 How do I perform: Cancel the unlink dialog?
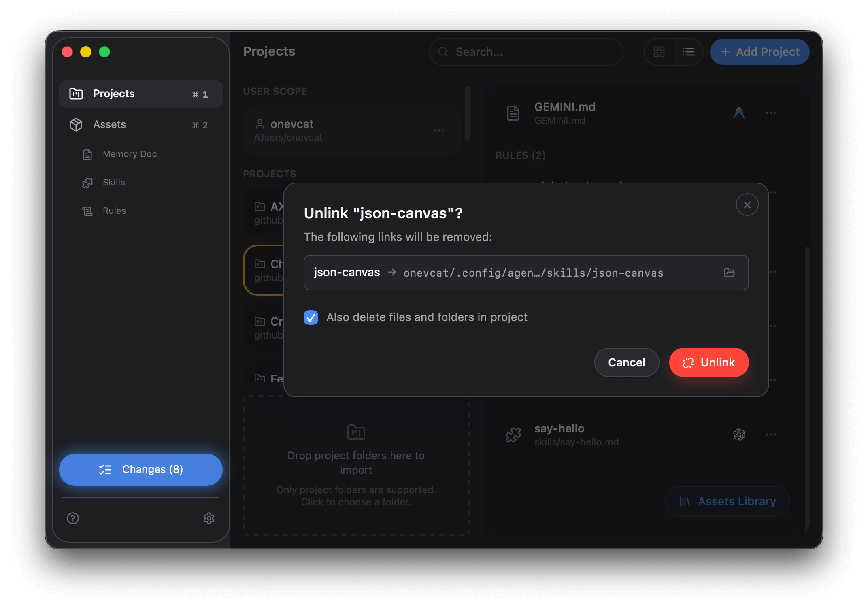coord(626,362)
